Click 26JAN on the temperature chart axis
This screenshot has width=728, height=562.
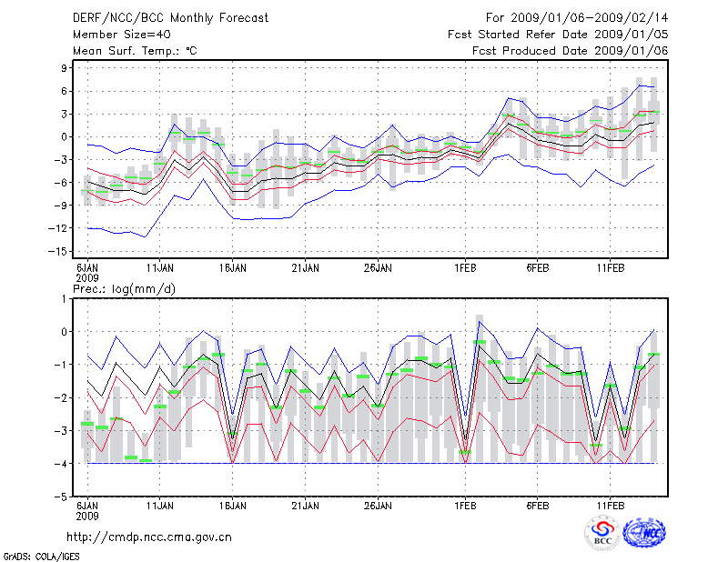point(378,268)
